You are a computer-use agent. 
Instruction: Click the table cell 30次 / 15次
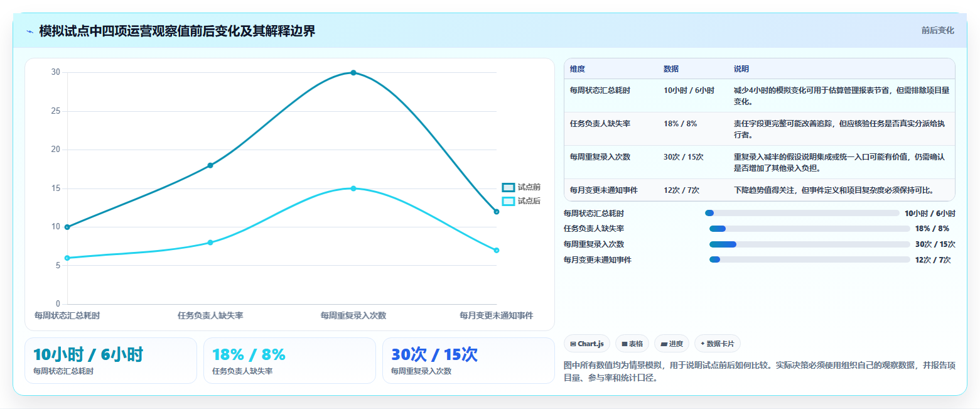click(684, 157)
